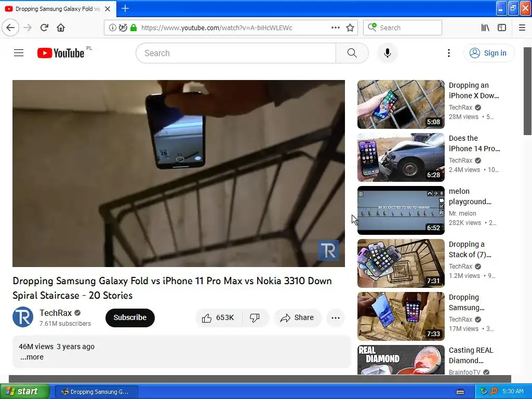The height and width of the screenshot is (399, 532).
Task: Open the 17M views 'Dropping Samsung...' title
Action: point(467,302)
